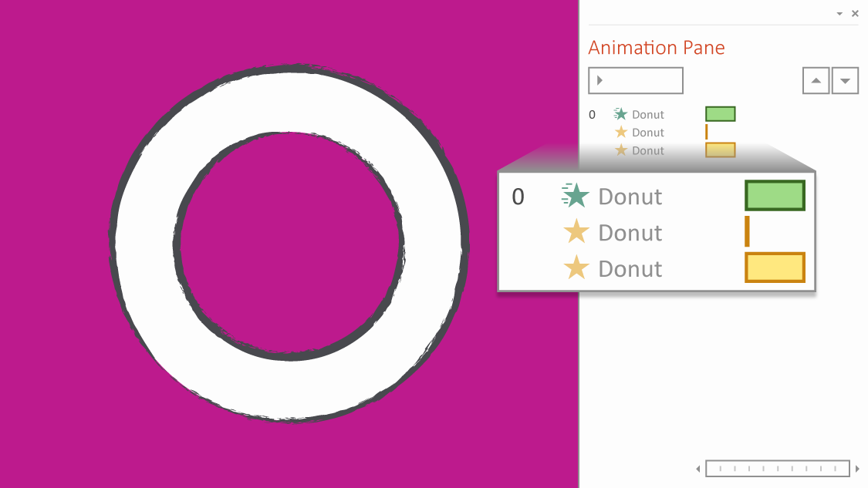Select the green entrance star of the first Donut
This screenshot has width=868, height=488.
tap(620, 113)
